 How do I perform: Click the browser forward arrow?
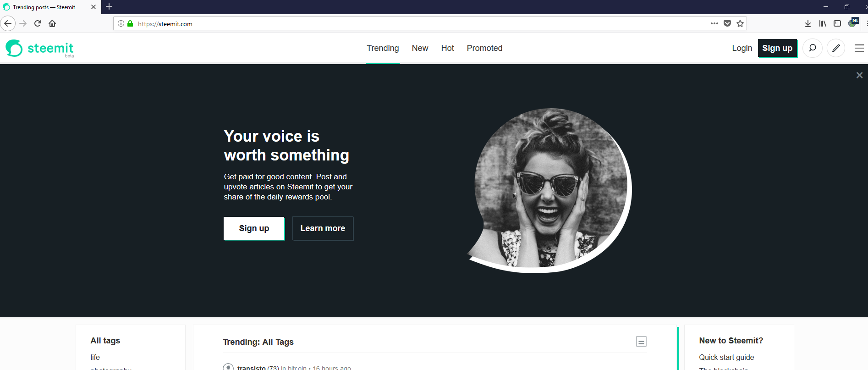23,23
